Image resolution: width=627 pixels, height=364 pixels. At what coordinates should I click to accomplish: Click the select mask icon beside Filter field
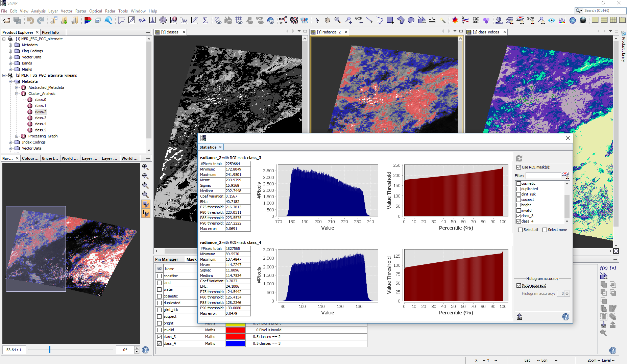click(x=565, y=175)
